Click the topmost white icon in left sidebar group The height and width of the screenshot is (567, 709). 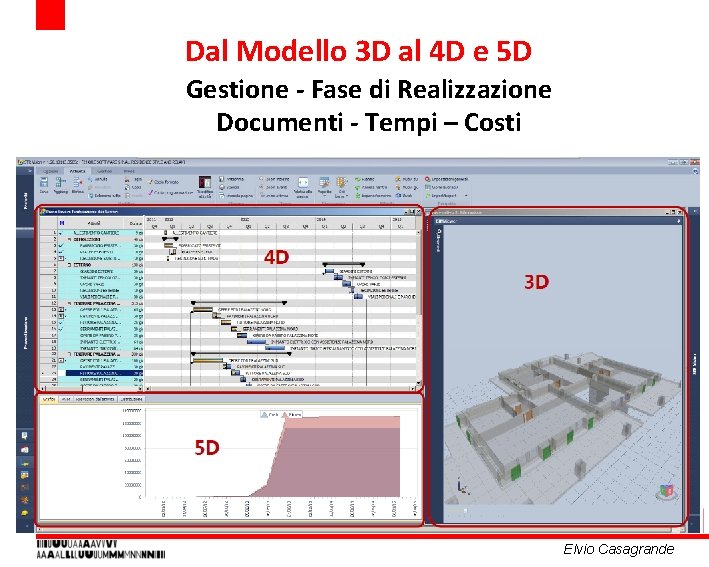(24, 436)
